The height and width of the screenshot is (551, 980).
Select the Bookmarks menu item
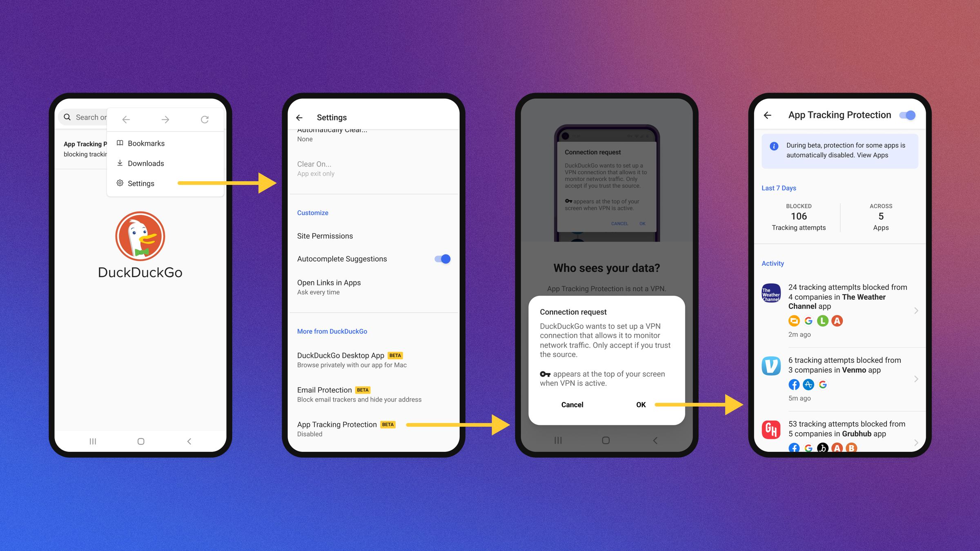click(x=146, y=143)
